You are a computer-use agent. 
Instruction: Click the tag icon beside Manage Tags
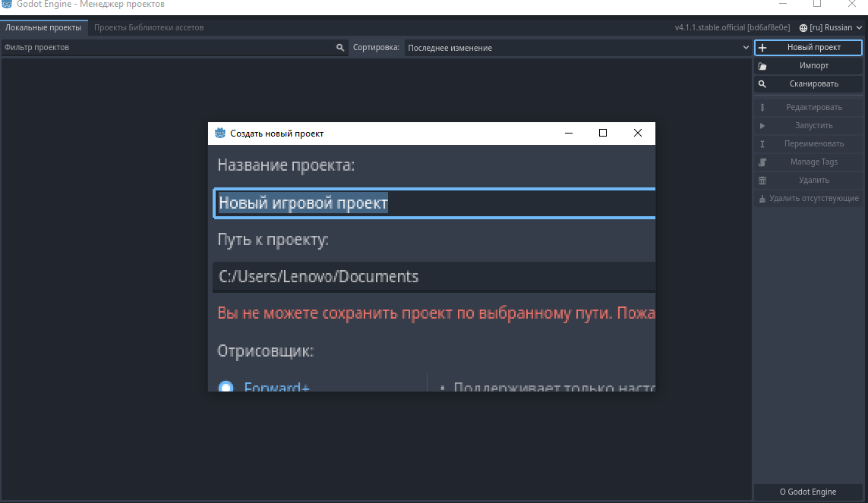point(762,162)
